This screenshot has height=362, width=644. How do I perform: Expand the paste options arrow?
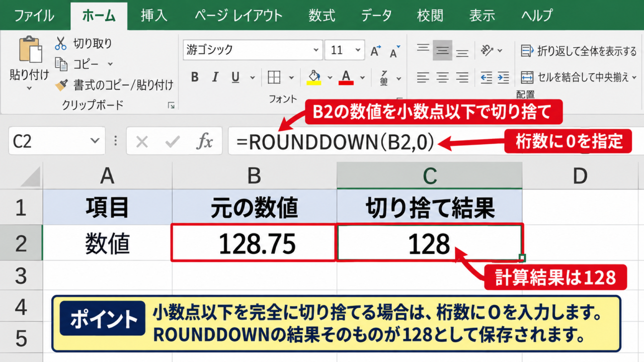coord(29,88)
